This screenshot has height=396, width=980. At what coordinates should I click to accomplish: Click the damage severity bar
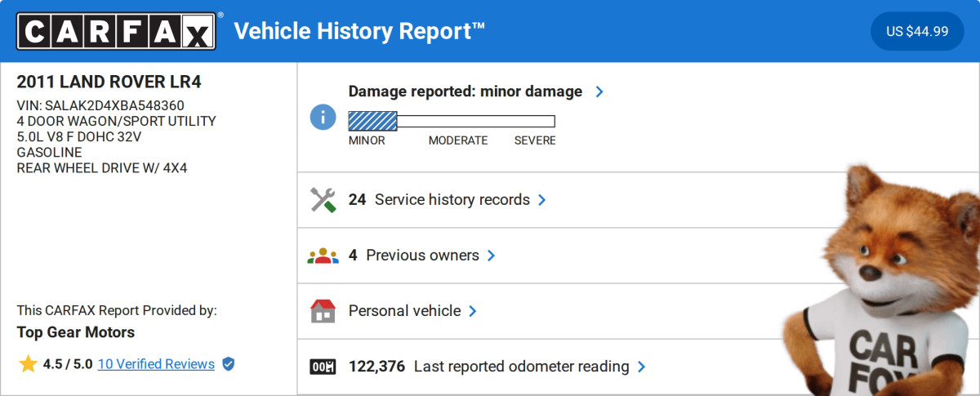(452, 121)
